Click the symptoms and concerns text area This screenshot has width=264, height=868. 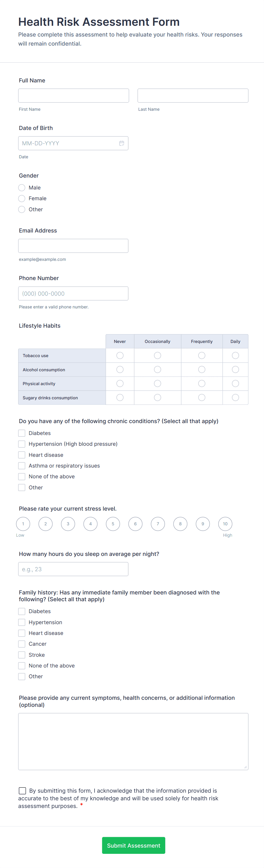pos(133,741)
